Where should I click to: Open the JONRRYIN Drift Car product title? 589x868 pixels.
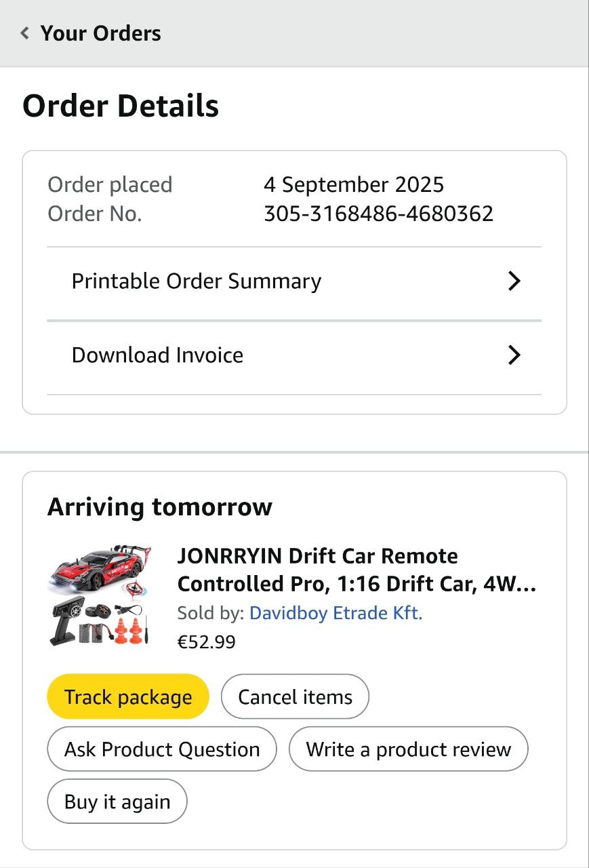[x=357, y=570]
